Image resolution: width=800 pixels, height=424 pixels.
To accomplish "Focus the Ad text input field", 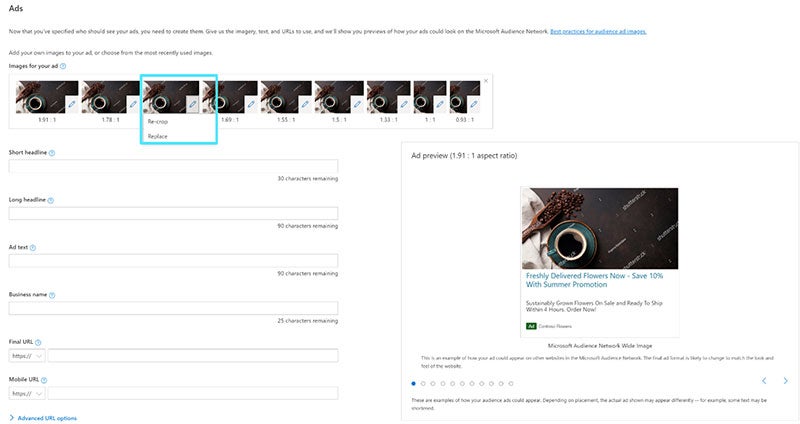I will tap(173, 261).
